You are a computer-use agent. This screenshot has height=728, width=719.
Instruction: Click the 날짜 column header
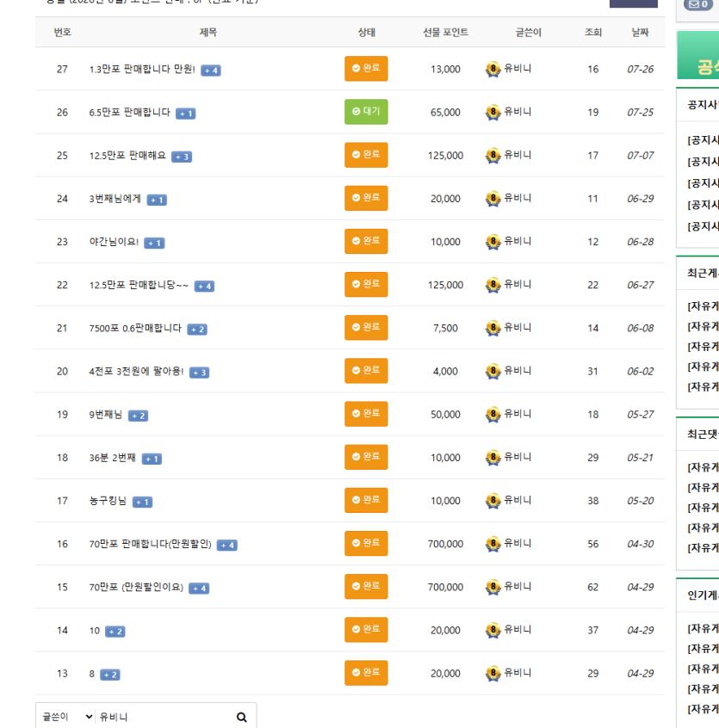click(640, 33)
